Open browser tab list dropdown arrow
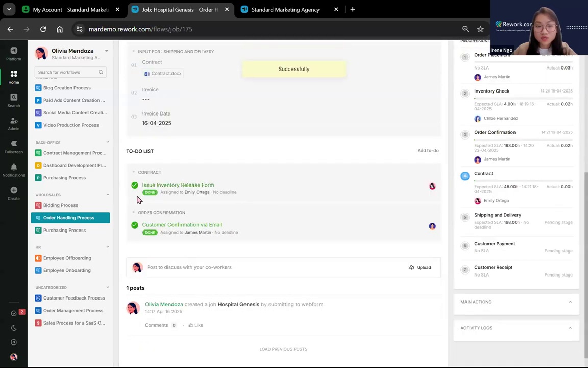This screenshot has width=588, height=368. click(9, 9)
